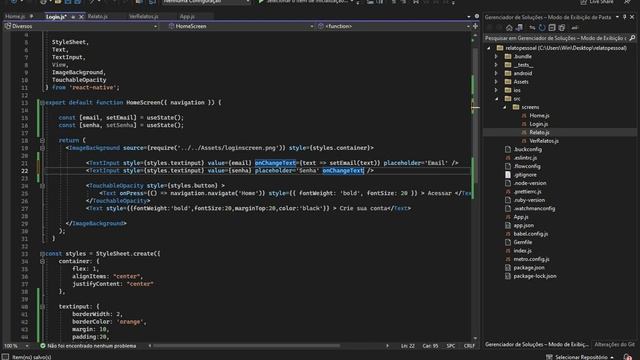640x360 pixels.
Task: Collapse the src folder
Action: [496, 99]
